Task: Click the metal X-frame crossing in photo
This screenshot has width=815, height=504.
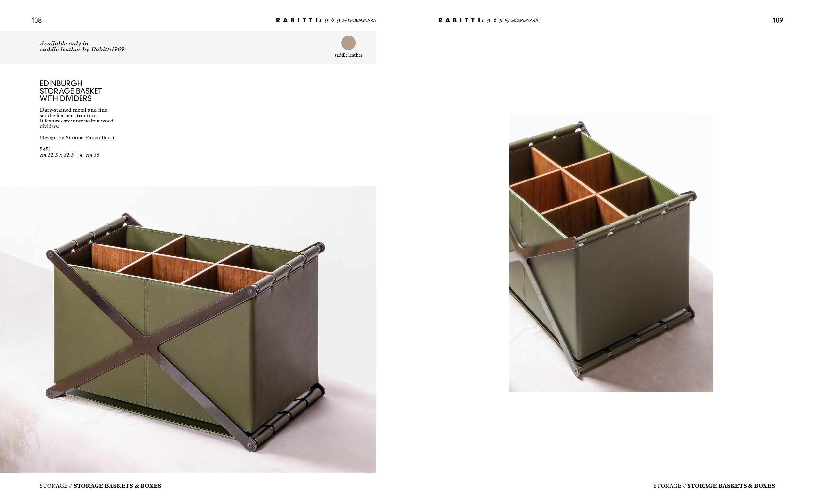Action: coord(145,345)
